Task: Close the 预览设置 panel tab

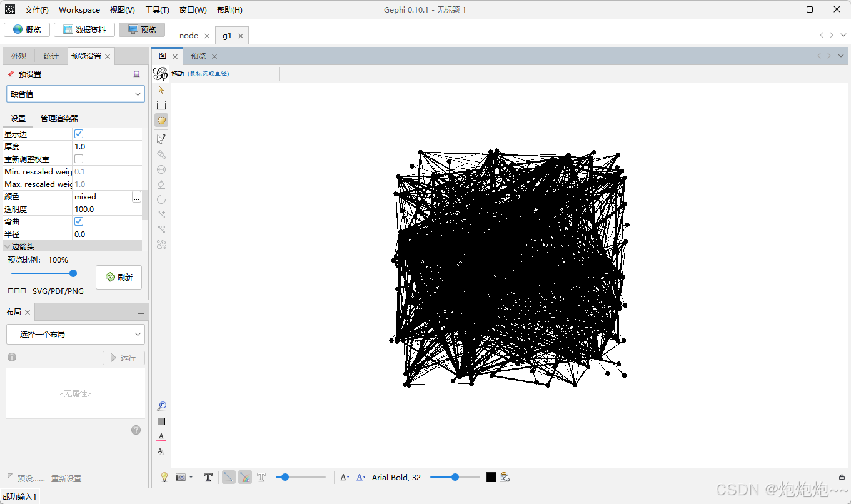Action: click(x=108, y=56)
